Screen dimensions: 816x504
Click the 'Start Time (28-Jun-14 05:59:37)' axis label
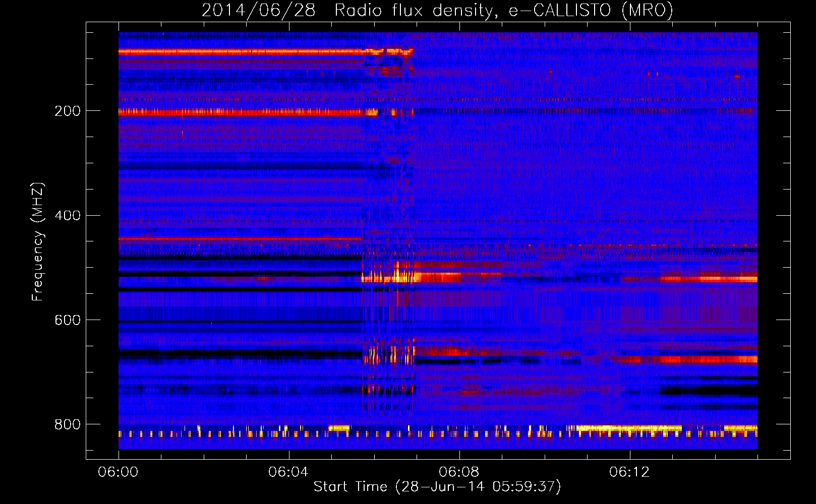[437, 486]
